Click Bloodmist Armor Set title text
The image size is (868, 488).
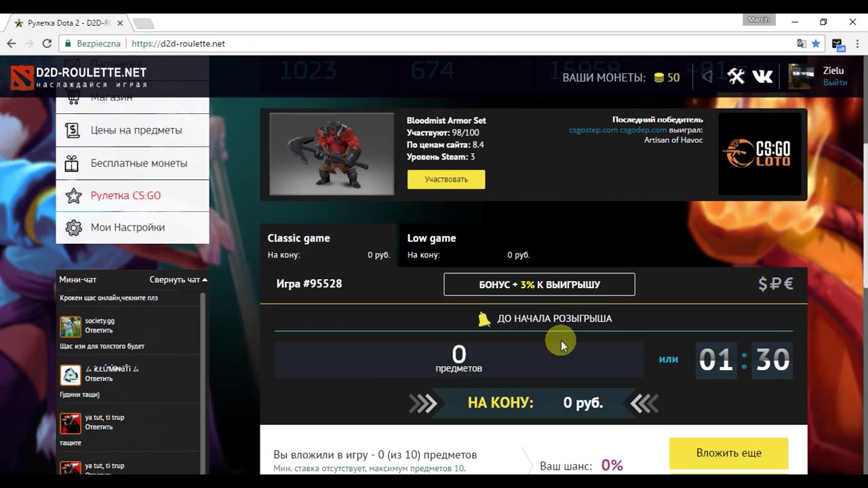click(446, 121)
